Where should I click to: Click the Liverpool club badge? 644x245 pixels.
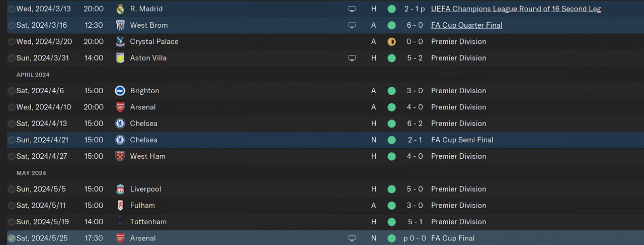point(120,189)
